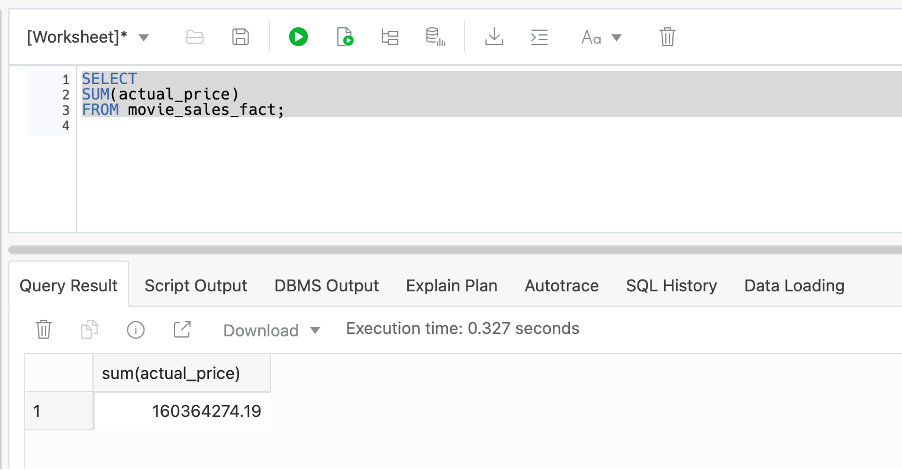Run the SQL statement with green play button
902x470 pixels.
click(x=298, y=37)
